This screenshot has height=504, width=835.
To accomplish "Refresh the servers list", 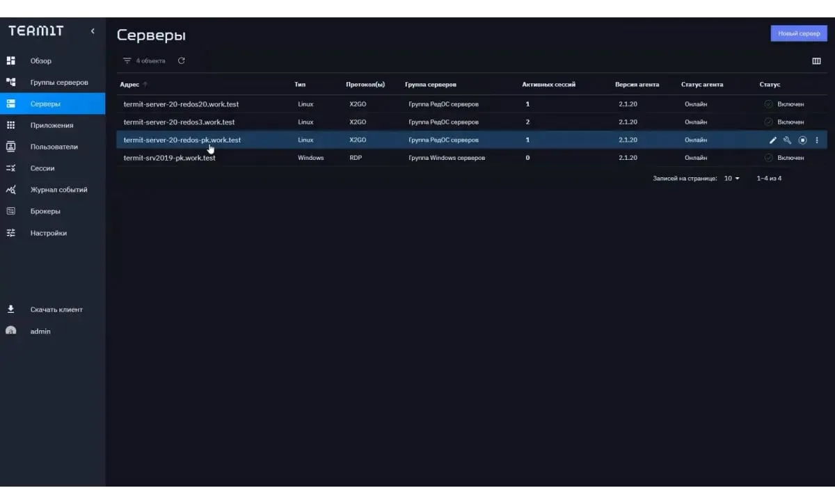I will [182, 61].
